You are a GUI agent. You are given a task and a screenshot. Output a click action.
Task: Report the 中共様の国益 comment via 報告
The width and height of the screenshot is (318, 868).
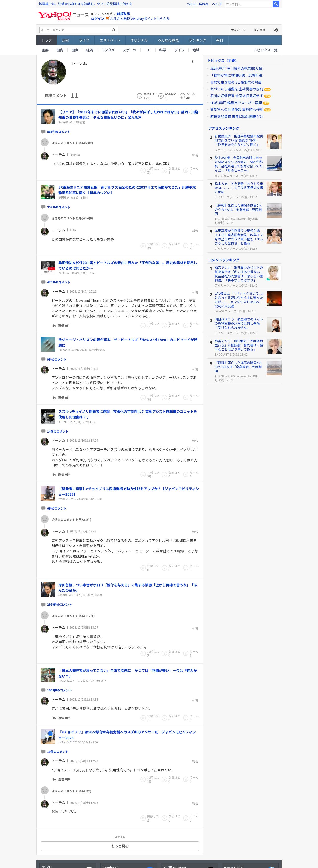click(x=195, y=155)
